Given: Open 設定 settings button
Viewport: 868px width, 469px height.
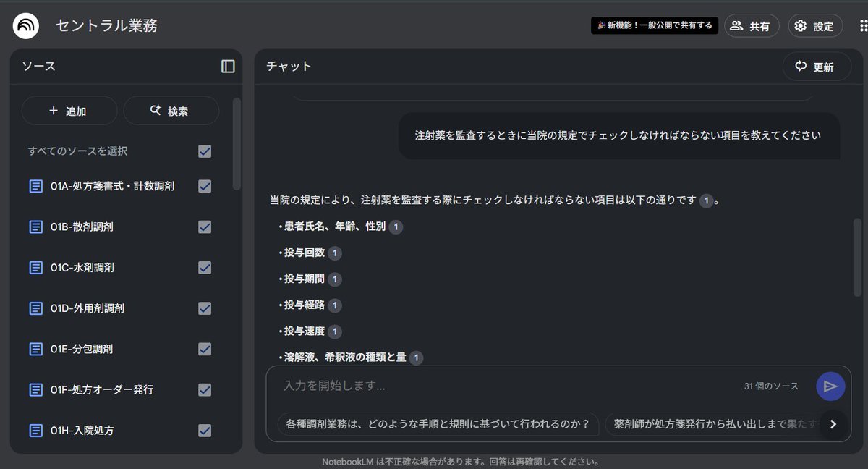Looking at the screenshot, I should 815,26.
